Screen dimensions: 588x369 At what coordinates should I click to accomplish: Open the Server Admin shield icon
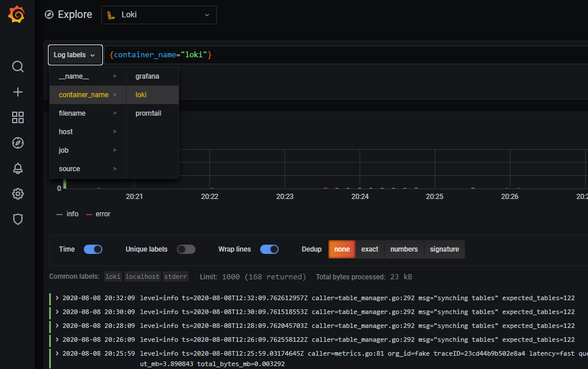17,219
